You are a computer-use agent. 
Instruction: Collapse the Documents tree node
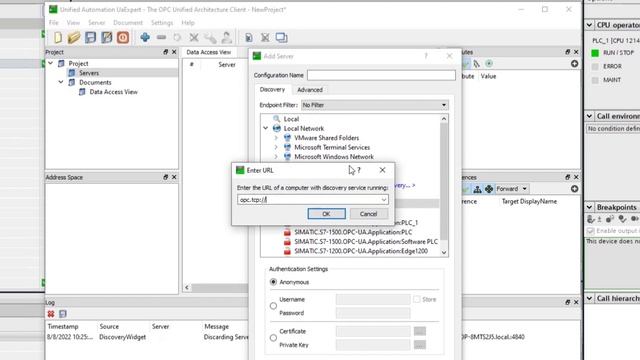(61, 82)
